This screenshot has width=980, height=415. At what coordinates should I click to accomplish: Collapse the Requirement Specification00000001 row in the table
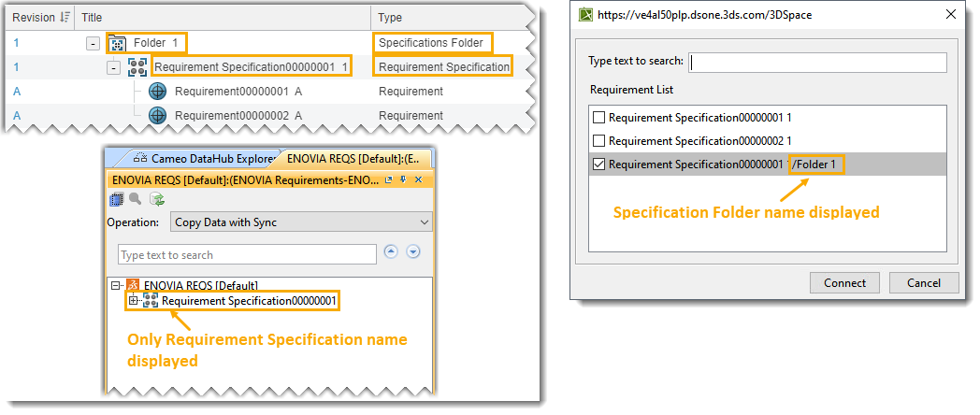point(113,67)
